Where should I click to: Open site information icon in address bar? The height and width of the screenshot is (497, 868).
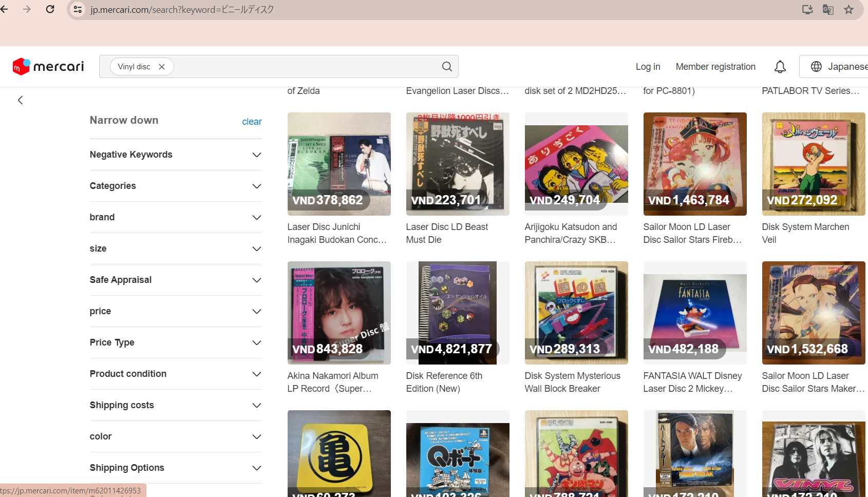(x=78, y=9)
